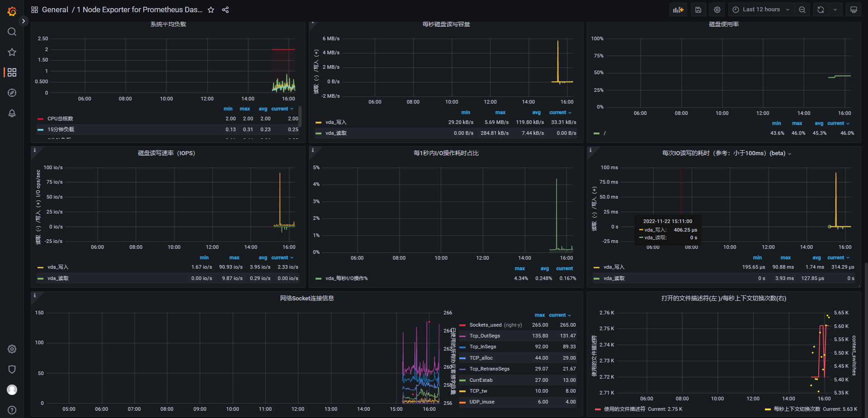
Task: Open the 每次IO读写的耗时 panel title menu
Action: (726, 153)
